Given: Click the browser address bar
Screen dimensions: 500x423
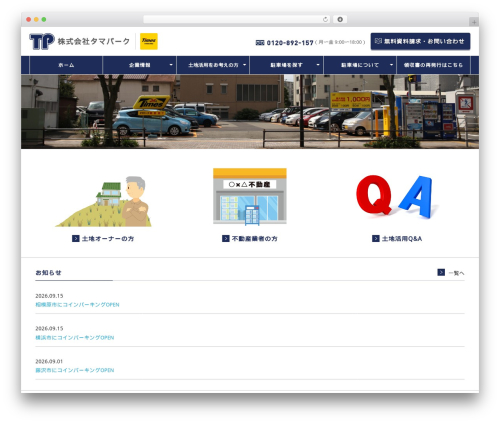Looking at the screenshot, I should point(237,19).
